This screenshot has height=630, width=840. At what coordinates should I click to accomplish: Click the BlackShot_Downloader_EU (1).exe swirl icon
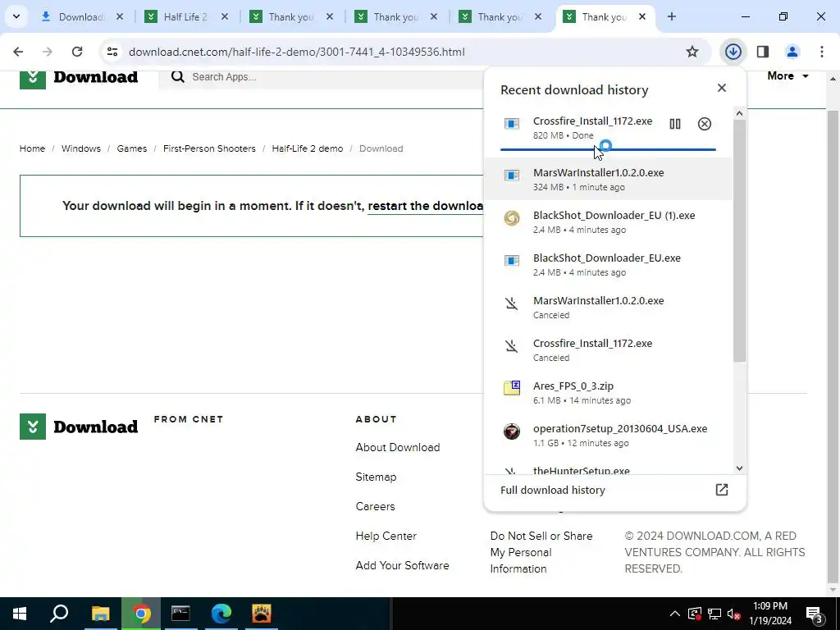point(512,217)
